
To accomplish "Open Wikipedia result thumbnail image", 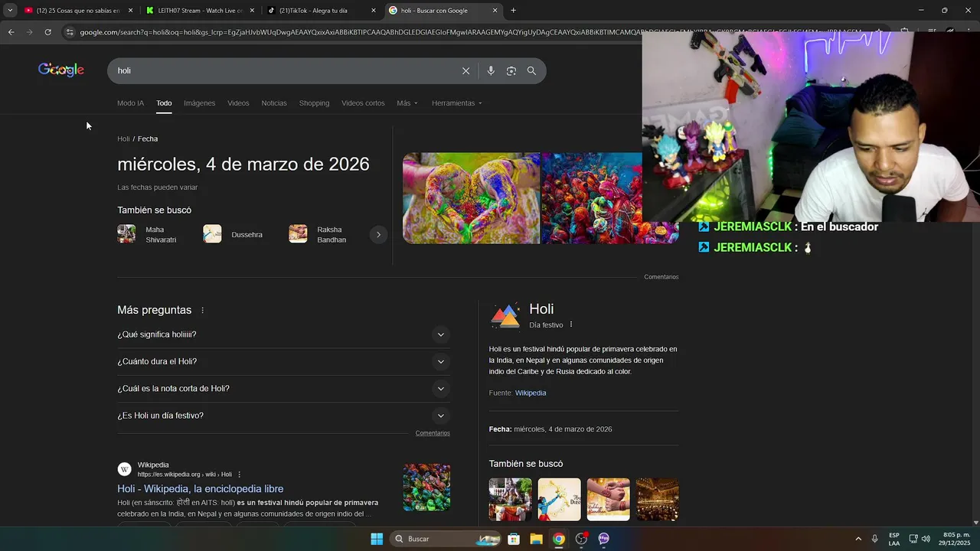I will pyautogui.click(x=426, y=487).
